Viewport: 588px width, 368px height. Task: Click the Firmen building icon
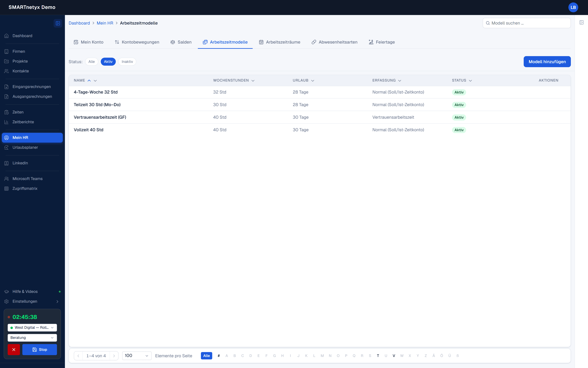coord(7,51)
